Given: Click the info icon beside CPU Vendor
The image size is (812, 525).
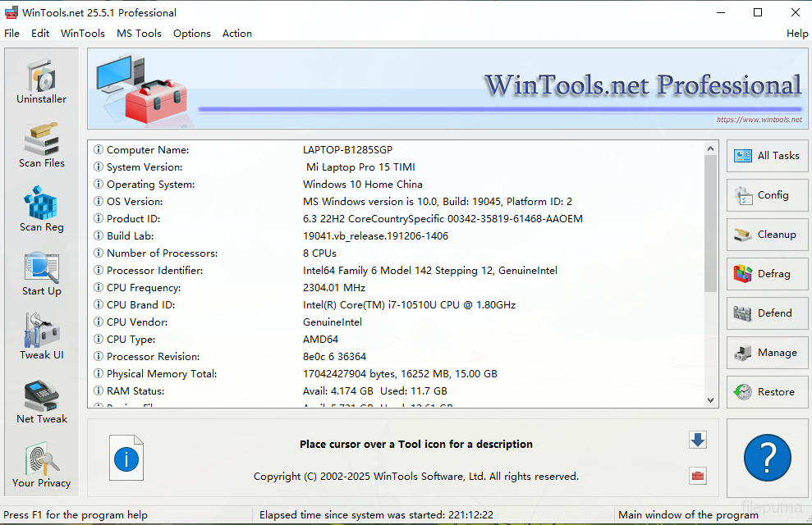Looking at the screenshot, I should 99,322.
